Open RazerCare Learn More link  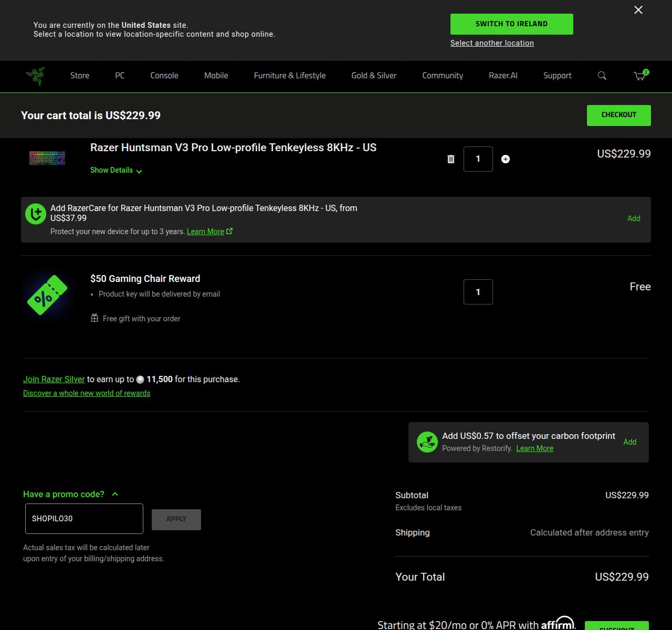[x=205, y=232]
